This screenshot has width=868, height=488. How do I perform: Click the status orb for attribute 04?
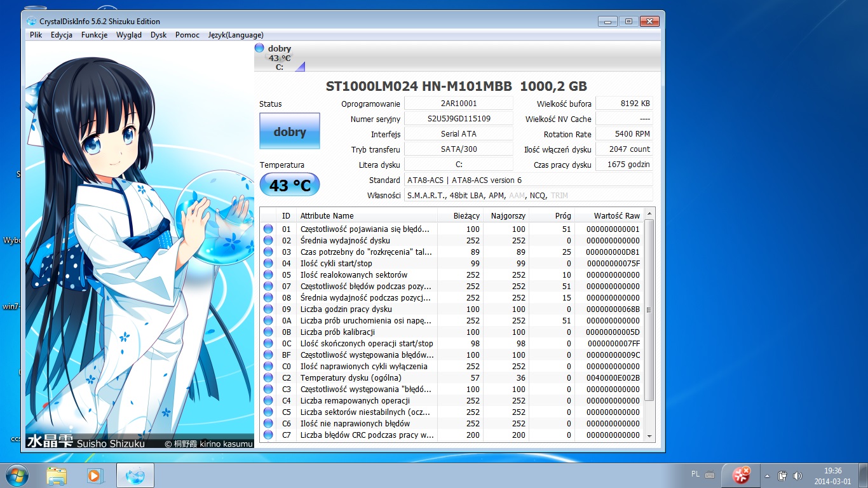pos(268,263)
